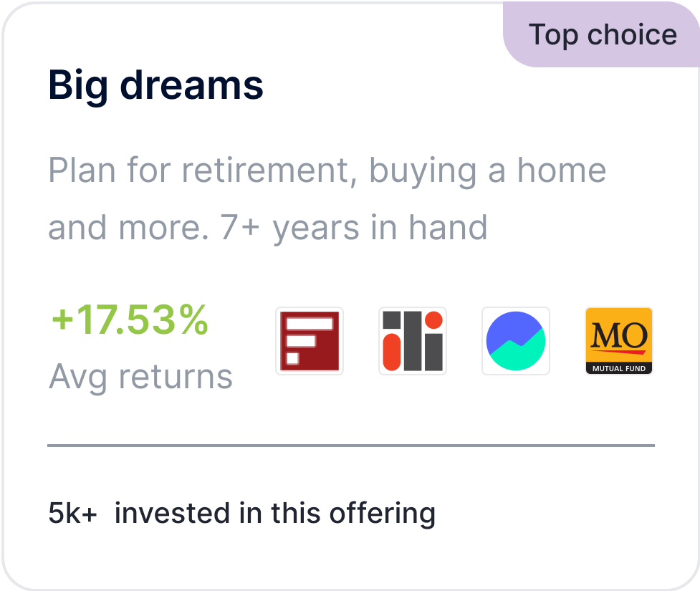Tap the rightmost yellow fund icon
Screen dimensions: 700x591
(618, 341)
